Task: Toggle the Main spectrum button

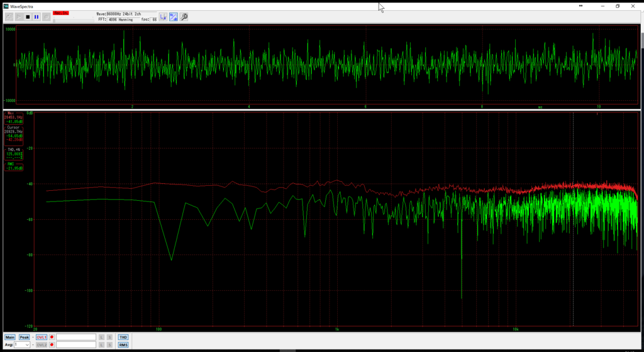Action: click(x=10, y=337)
